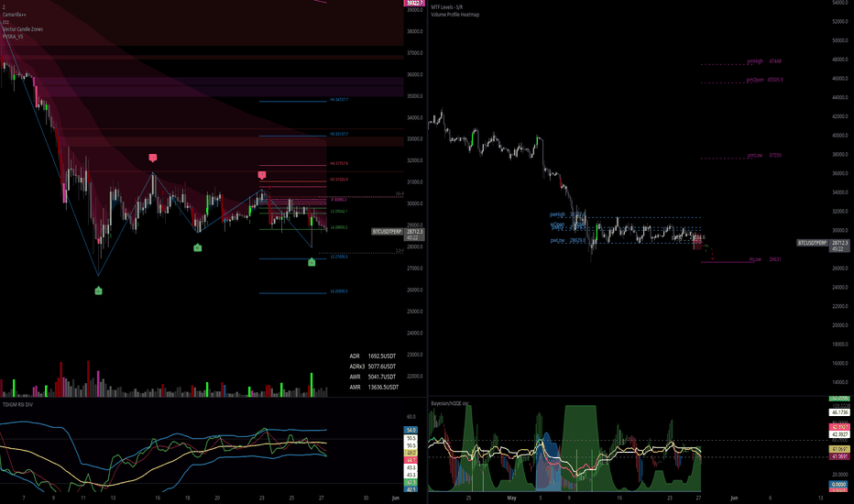Click the H4 31767.8 level label

point(339,163)
